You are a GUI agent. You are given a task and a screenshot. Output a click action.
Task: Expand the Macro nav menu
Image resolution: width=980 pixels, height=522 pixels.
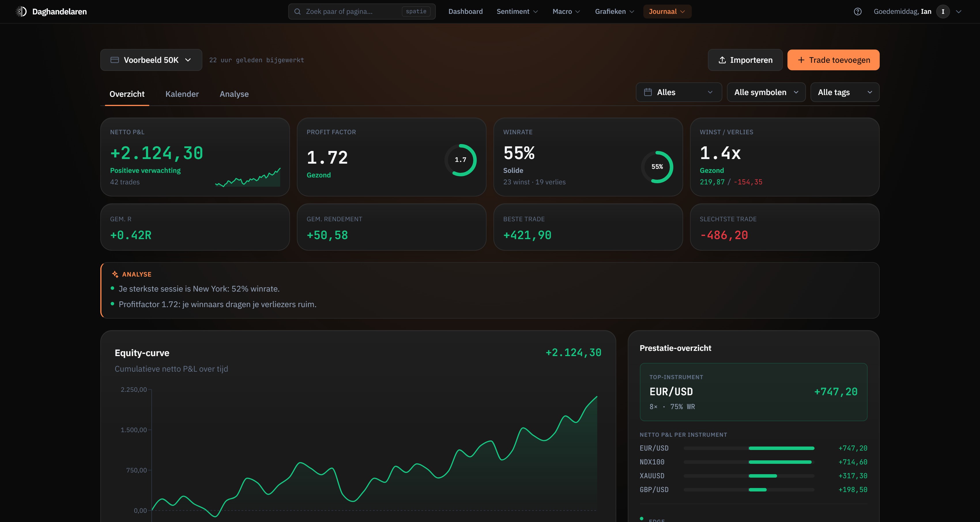pos(566,12)
